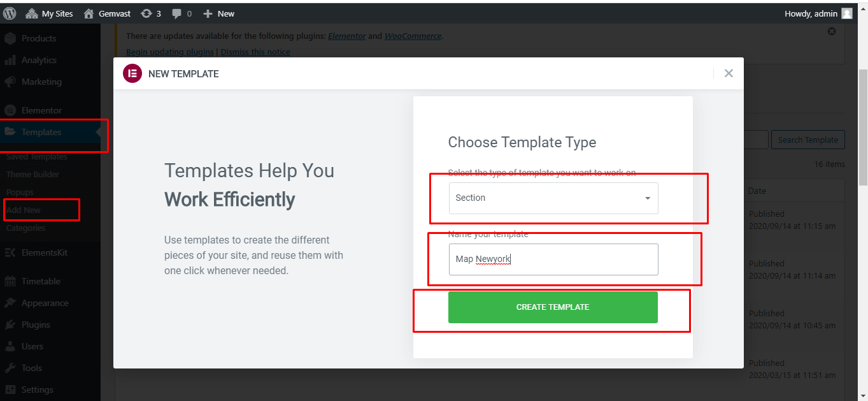Click the Search Template button
Viewport: 868px width, 401px height.
tap(808, 140)
